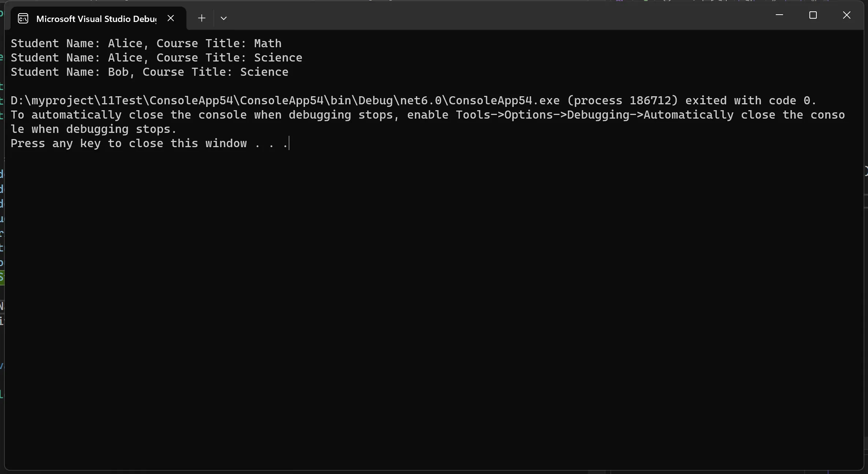The image size is (868, 474).
Task: Click the word 'Math' in the output
Action: point(268,43)
